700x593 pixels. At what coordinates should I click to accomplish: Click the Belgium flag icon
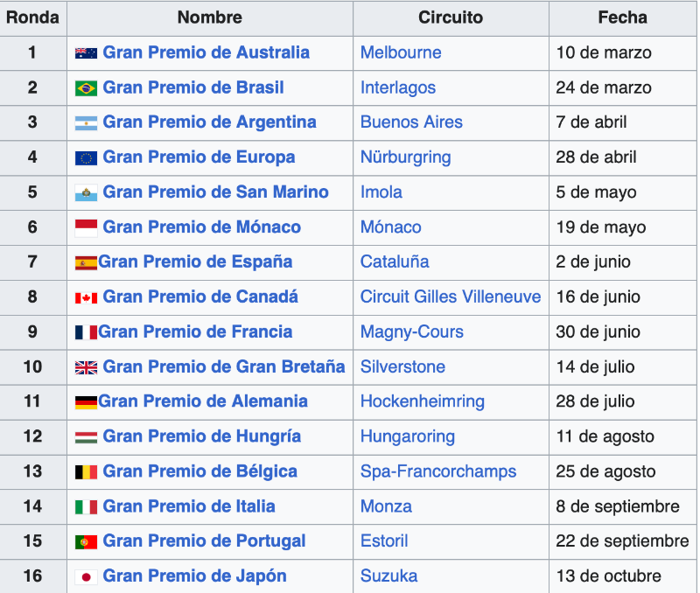point(86,472)
